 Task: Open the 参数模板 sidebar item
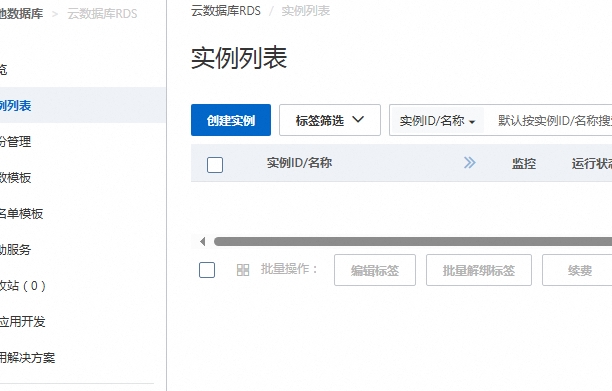click(x=83, y=178)
